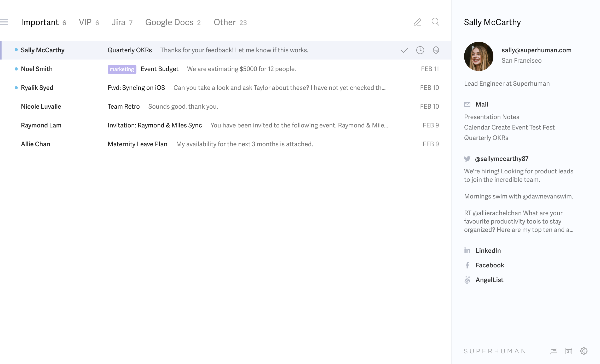Image resolution: width=600 pixels, height=364 pixels.
Task: Click Sally McCarthy's profile photo
Action: click(479, 56)
